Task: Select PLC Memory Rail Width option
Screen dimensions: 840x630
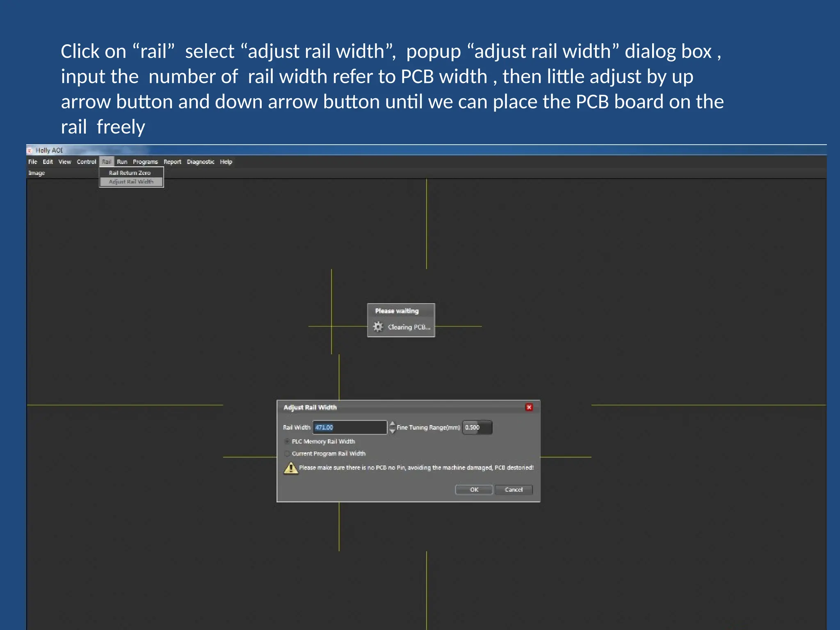Action: (287, 441)
